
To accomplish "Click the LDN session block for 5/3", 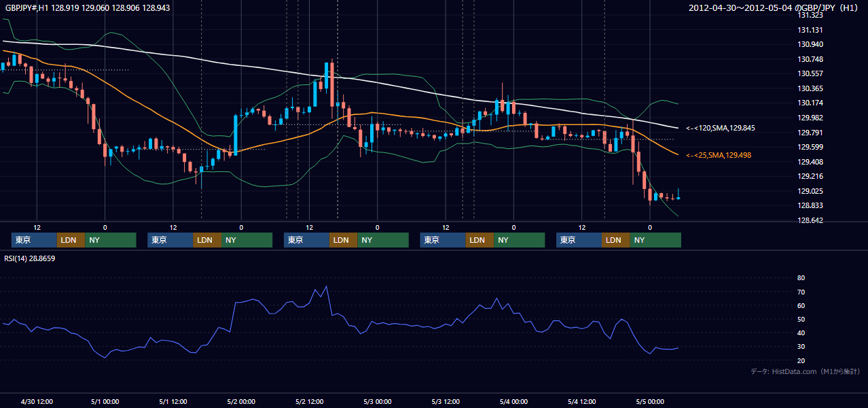I will tap(480, 240).
